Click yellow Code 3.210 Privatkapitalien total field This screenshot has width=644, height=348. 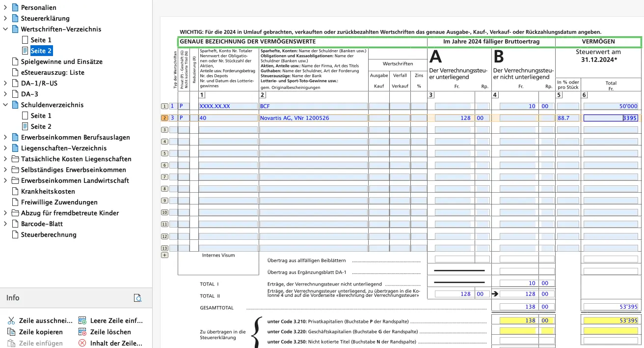(x=610, y=320)
